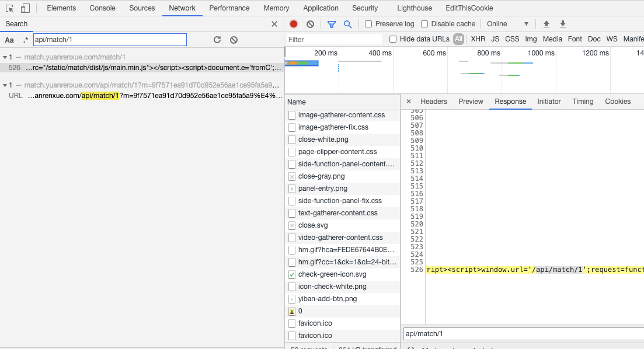
Task: Import HAR file with the upload arrow icon
Action: coord(546,24)
